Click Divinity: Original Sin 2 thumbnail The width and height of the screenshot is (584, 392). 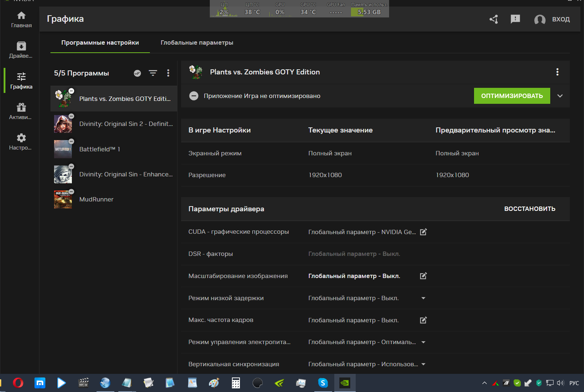pyautogui.click(x=63, y=124)
